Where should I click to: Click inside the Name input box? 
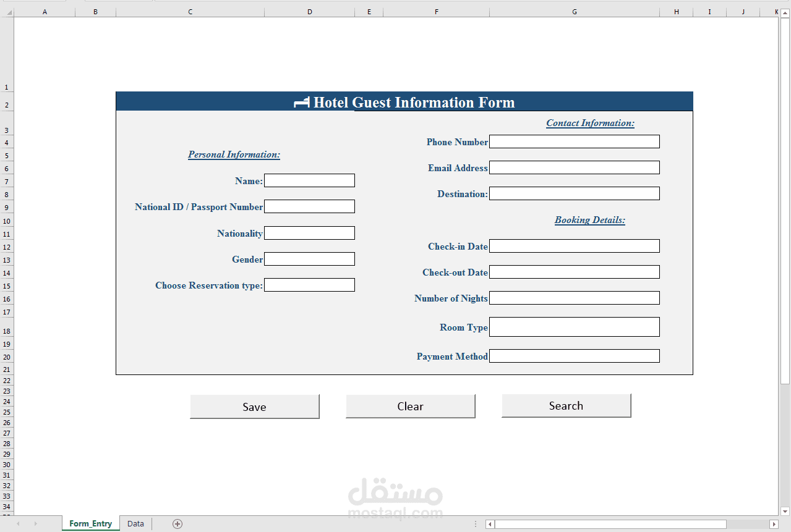pyautogui.click(x=309, y=180)
